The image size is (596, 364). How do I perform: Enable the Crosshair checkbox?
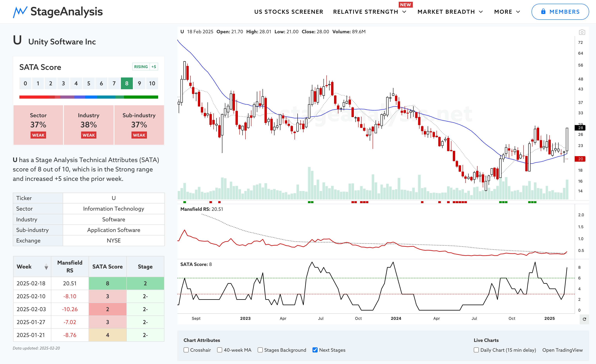[x=186, y=350]
